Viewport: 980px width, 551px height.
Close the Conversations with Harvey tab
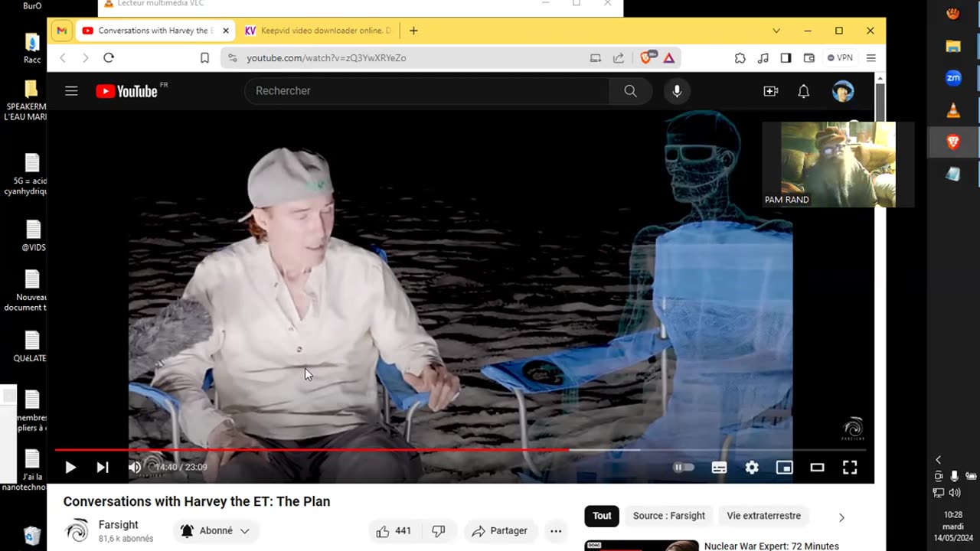[x=226, y=31]
